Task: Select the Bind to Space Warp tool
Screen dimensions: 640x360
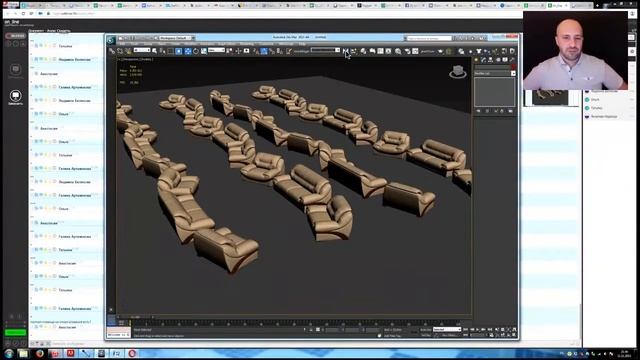Action: 129,51
